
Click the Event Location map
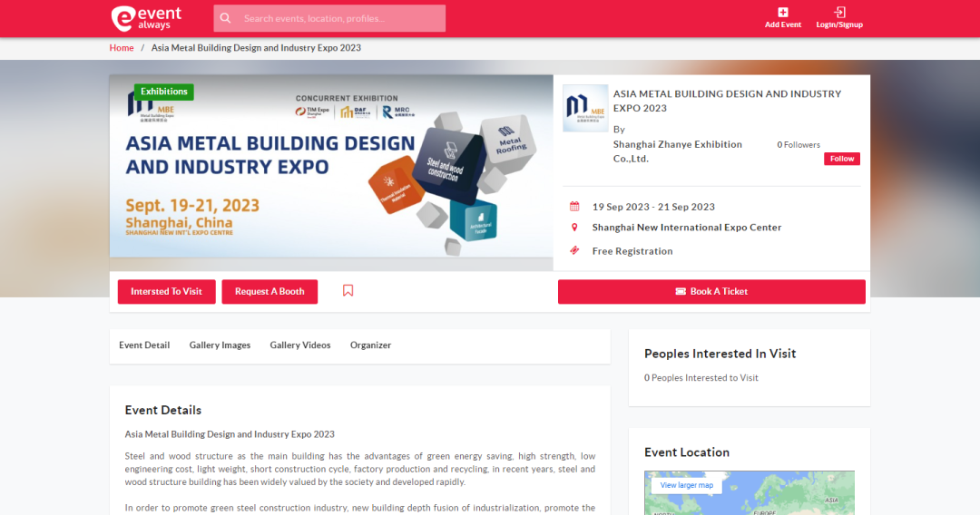[750, 493]
